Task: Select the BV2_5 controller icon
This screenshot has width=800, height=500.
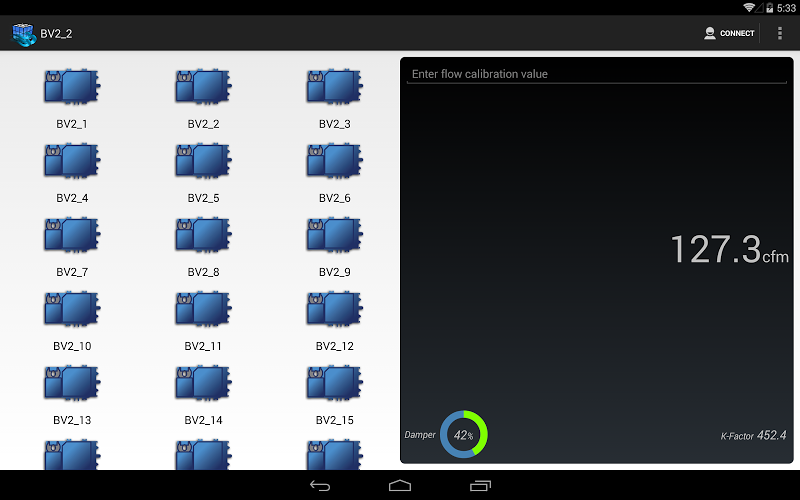Action: 203,161
